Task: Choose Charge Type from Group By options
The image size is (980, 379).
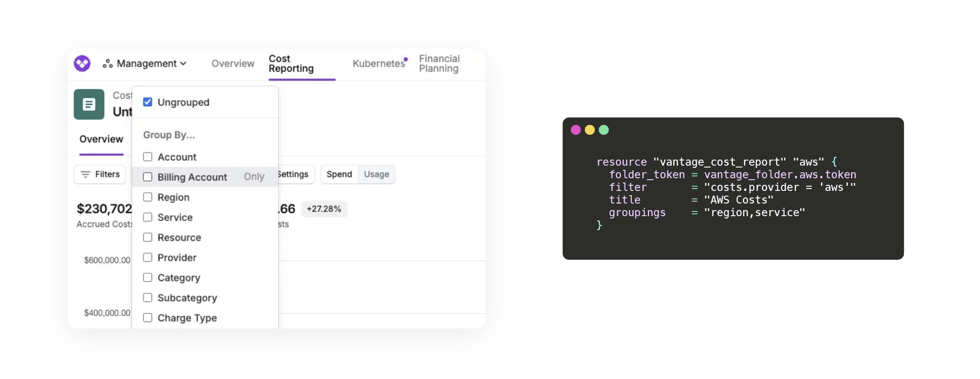Action: coord(148,318)
